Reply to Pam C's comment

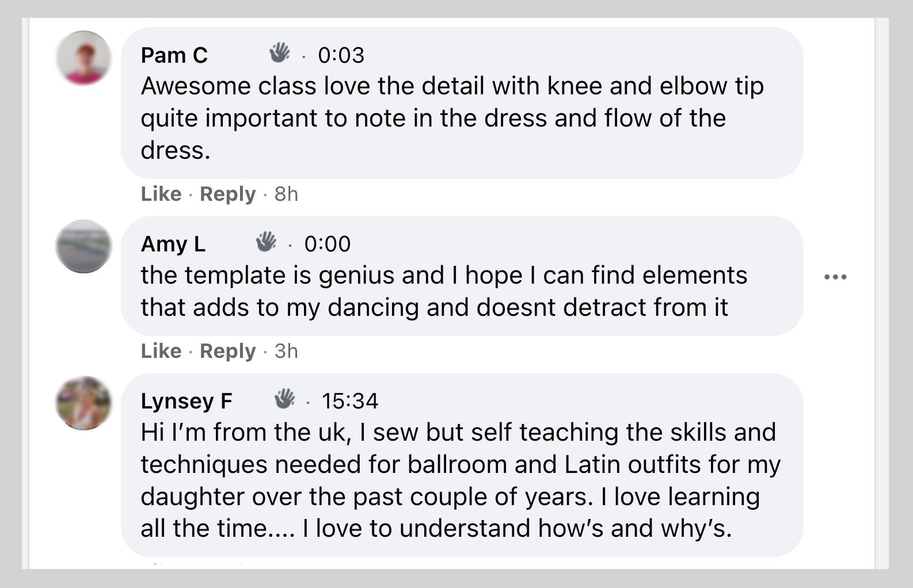point(227,194)
